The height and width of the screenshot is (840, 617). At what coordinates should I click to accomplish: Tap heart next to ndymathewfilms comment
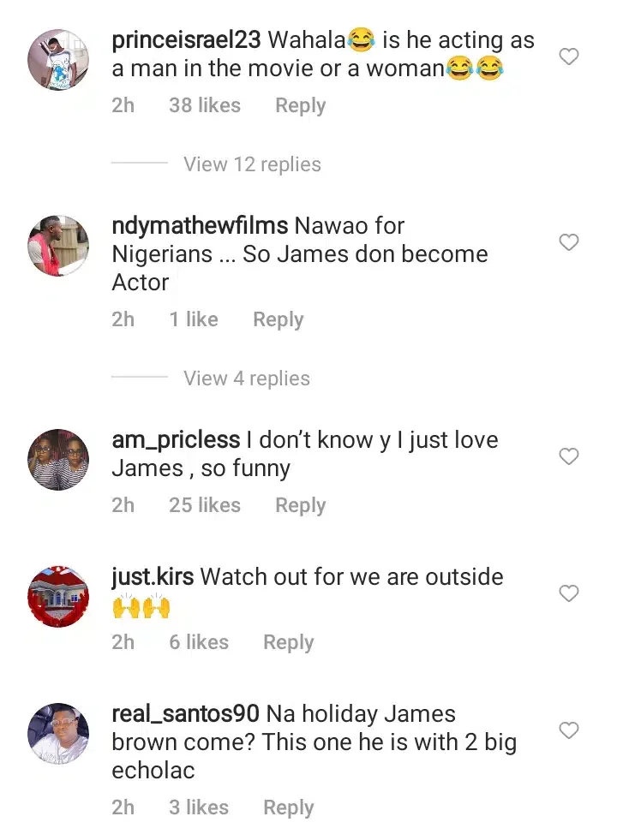pyautogui.click(x=569, y=242)
